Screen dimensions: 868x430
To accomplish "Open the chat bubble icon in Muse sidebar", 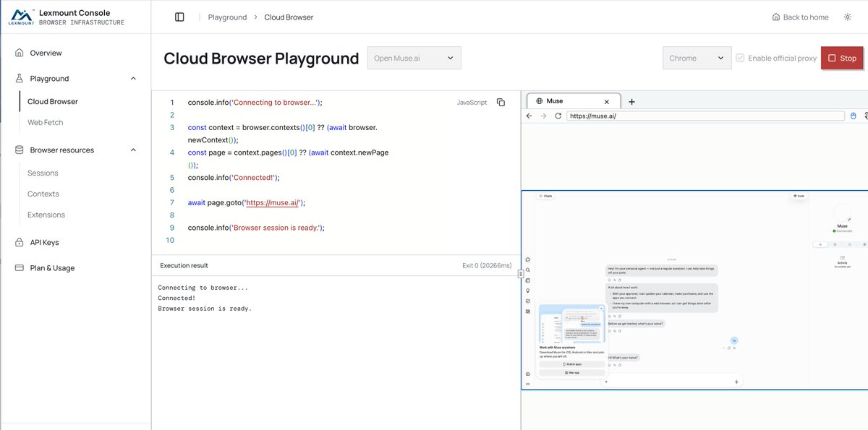I will 528,259.
